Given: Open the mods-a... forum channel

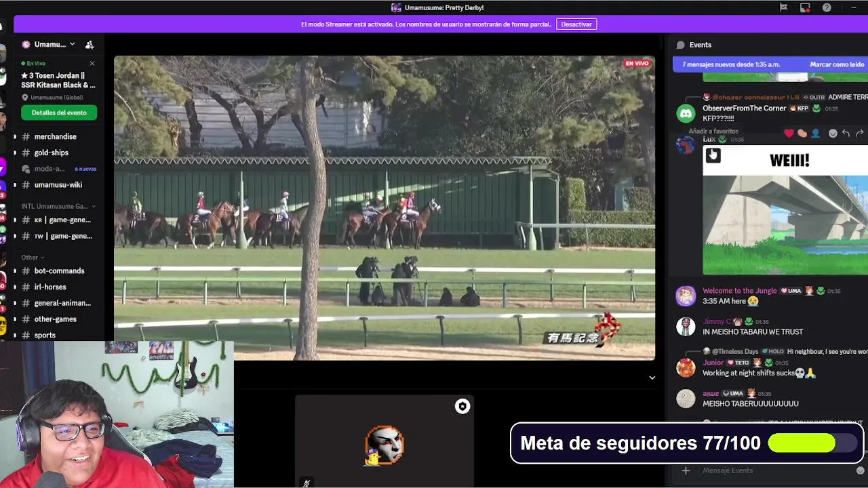Looking at the screenshot, I should [x=49, y=169].
